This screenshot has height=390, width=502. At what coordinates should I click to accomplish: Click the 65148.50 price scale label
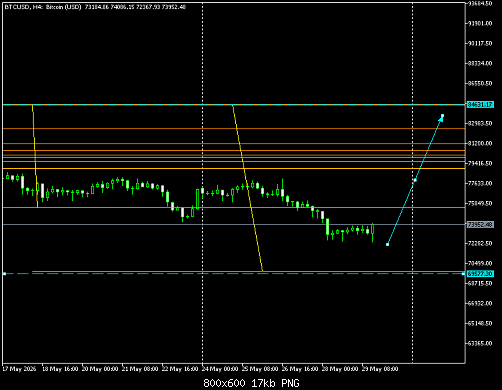pos(480,323)
